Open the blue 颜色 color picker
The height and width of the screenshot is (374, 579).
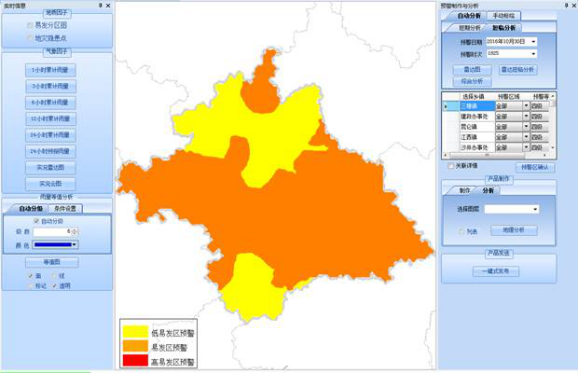(x=55, y=245)
